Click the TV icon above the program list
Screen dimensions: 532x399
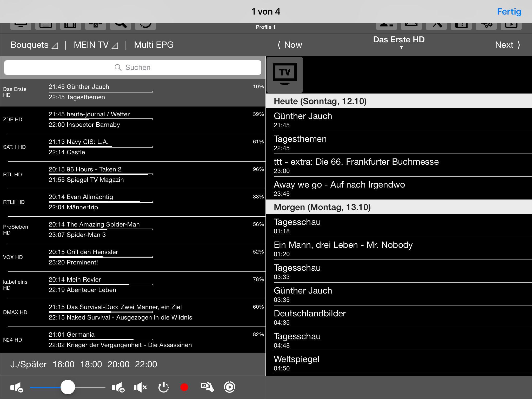pos(285,75)
